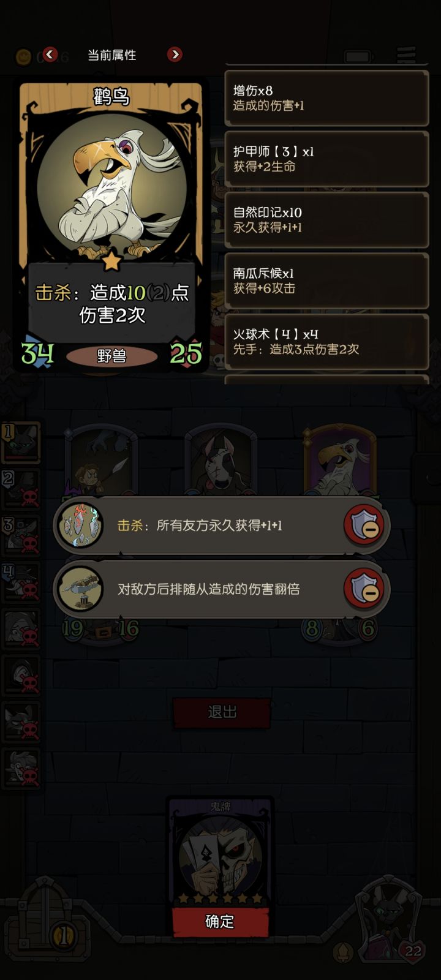
Task: Click the left arrow beside 当前属性
Action: (x=50, y=55)
